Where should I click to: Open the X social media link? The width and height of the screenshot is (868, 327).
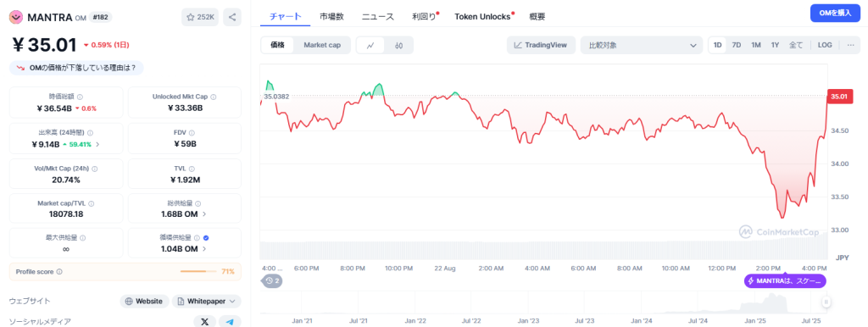tap(205, 321)
